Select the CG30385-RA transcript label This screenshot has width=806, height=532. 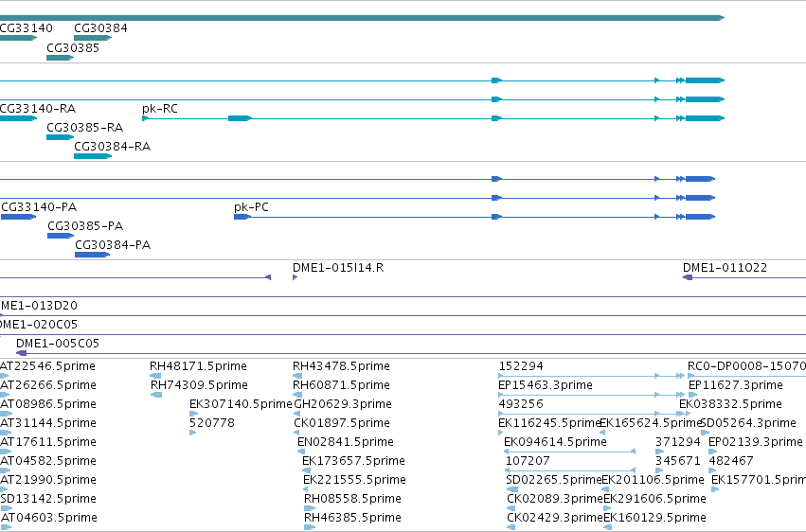85,128
